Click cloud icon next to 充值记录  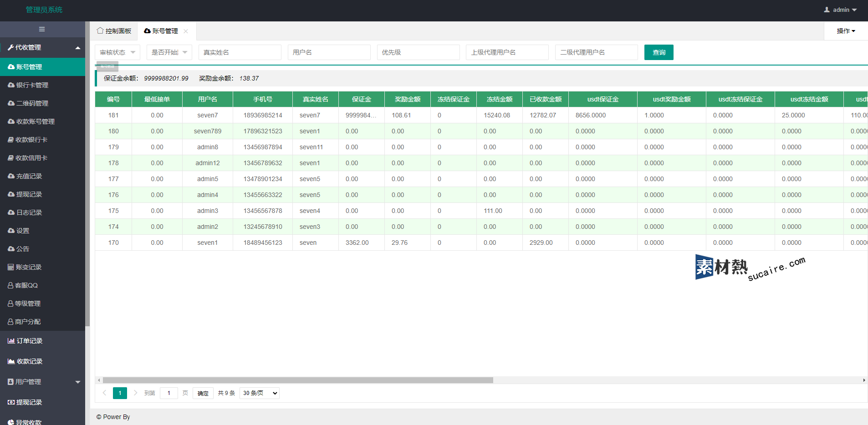pos(11,176)
